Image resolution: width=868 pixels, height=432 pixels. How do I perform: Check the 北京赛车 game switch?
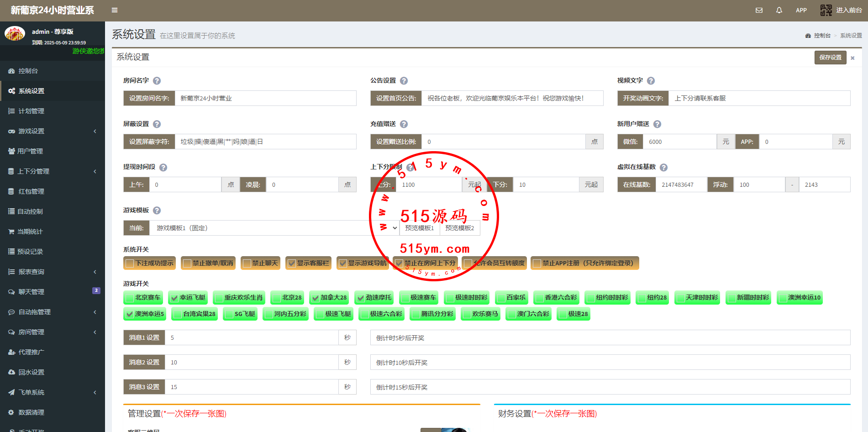coord(129,298)
